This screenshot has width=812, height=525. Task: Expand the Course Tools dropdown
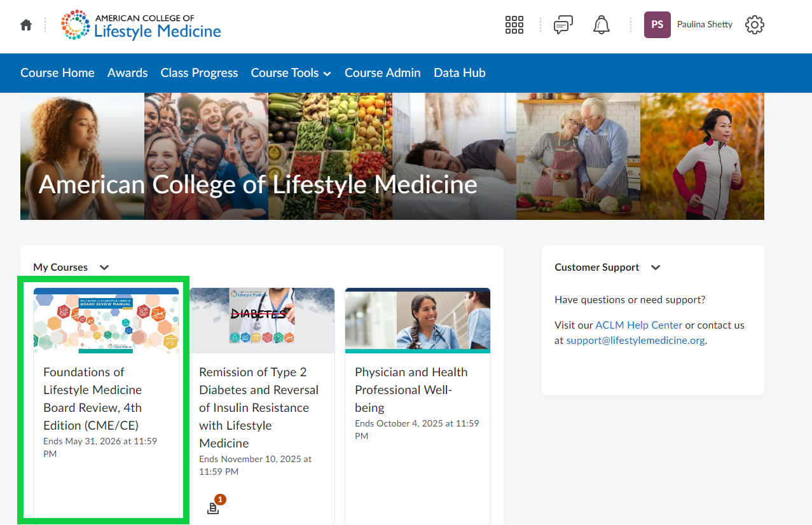291,73
